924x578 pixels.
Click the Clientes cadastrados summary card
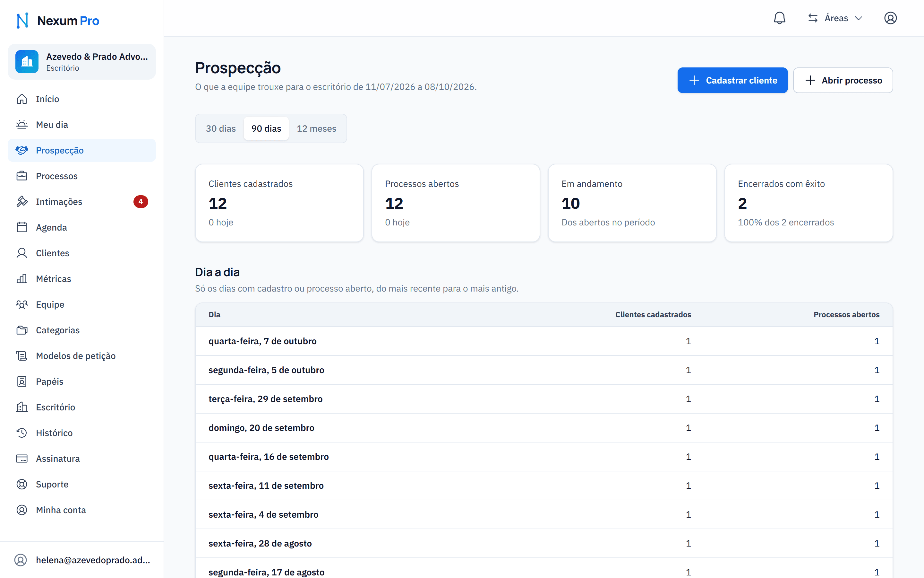tap(279, 203)
